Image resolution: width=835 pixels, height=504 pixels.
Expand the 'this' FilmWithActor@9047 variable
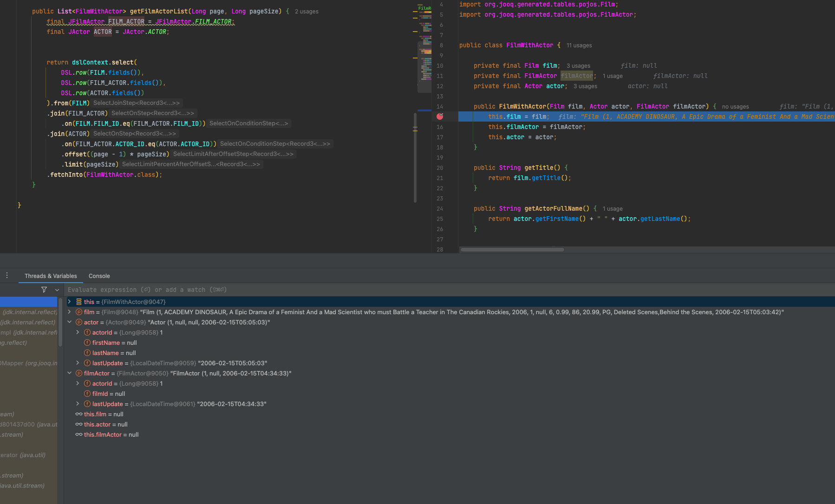pos(70,302)
